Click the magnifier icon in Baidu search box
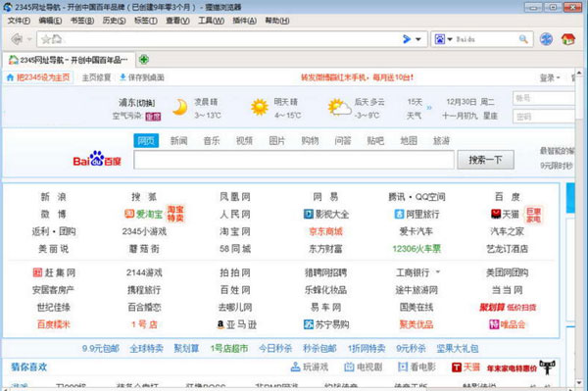This screenshot has height=391, width=588. pyautogui.click(x=523, y=39)
